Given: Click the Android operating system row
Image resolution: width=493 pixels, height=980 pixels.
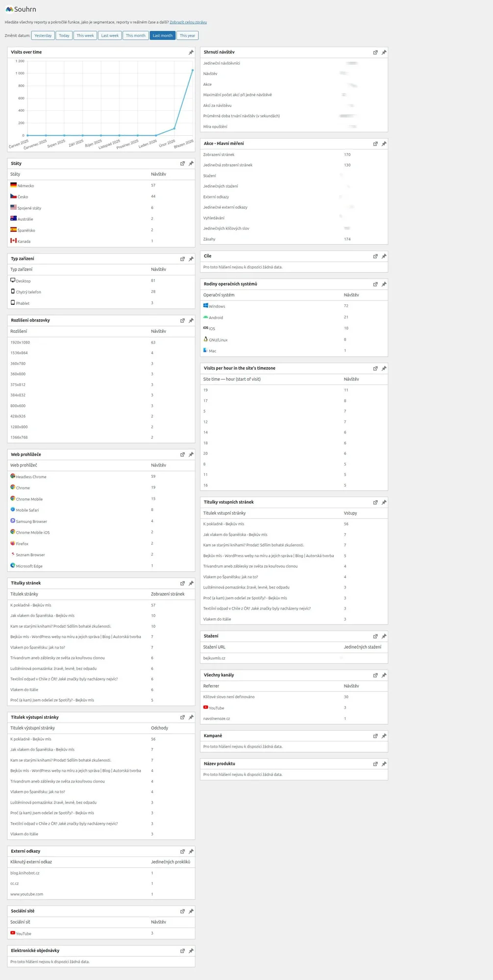Looking at the screenshot, I should (x=294, y=318).
